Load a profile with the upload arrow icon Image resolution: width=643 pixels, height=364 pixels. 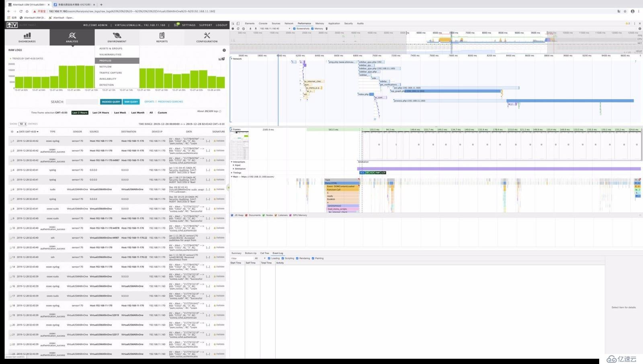point(250,29)
